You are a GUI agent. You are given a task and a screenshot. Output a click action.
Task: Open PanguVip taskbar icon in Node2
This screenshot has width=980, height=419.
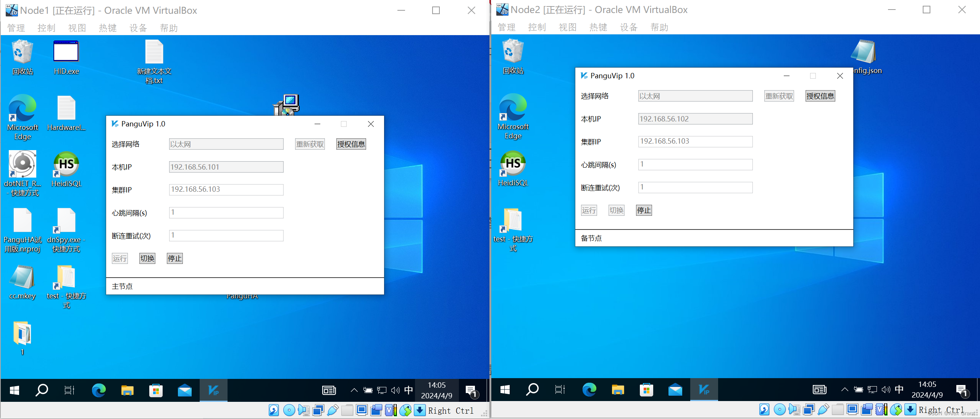704,389
